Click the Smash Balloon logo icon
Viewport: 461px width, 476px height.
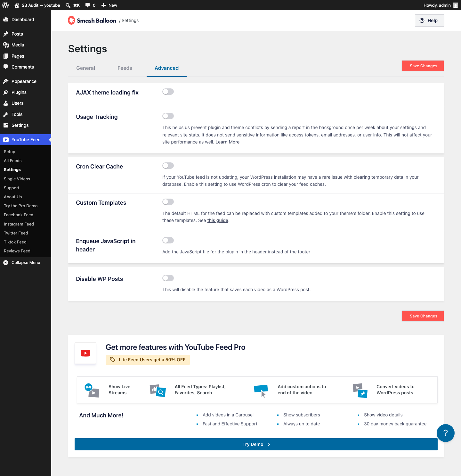71,21
